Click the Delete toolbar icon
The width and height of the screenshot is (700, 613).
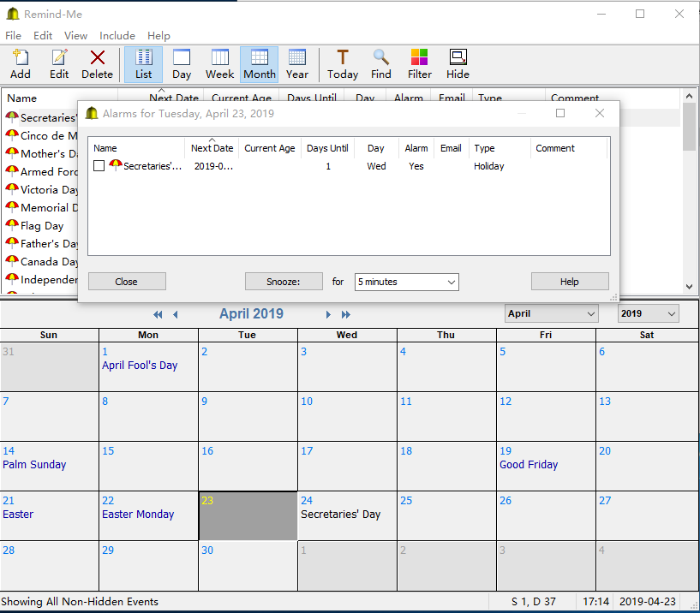pyautogui.click(x=98, y=64)
